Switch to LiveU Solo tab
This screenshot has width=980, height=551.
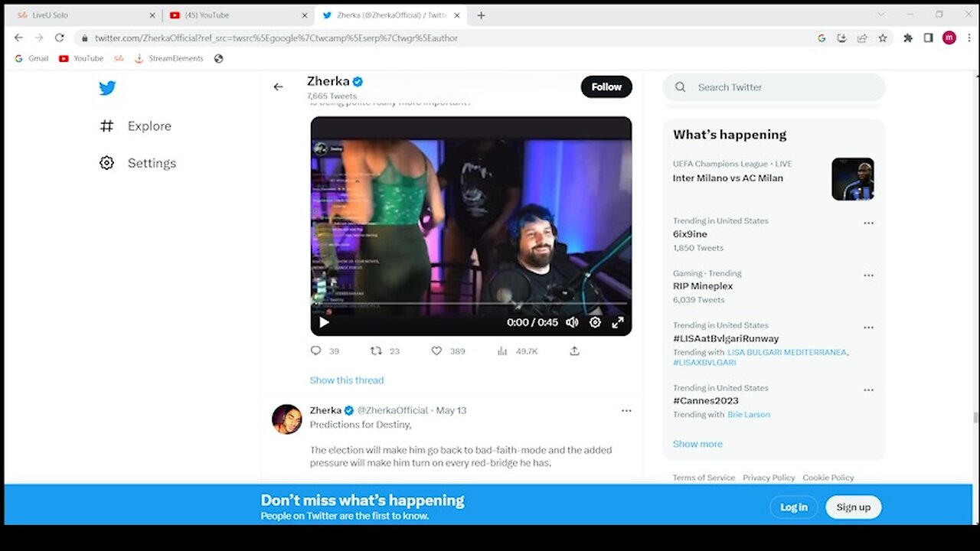tap(84, 15)
